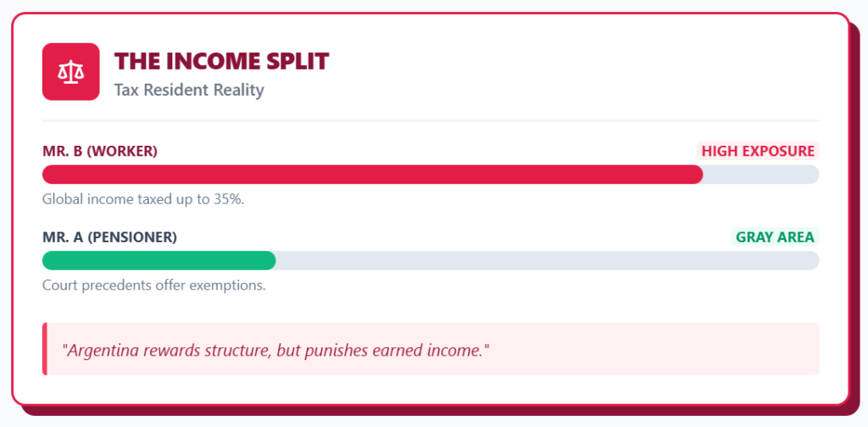The width and height of the screenshot is (868, 427).
Task: Select the "MR. B (WORKER)" label
Action: [100, 152]
